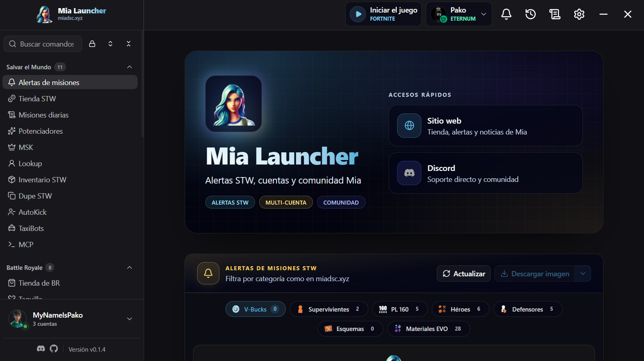
Task: Open the tasks list icon in top bar
Action: pos(555,14)
